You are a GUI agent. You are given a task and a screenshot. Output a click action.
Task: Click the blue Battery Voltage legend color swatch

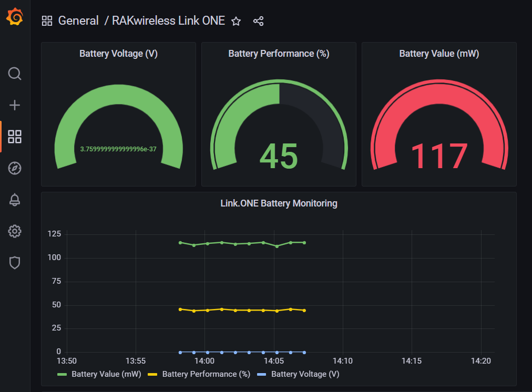coord(262,374)
